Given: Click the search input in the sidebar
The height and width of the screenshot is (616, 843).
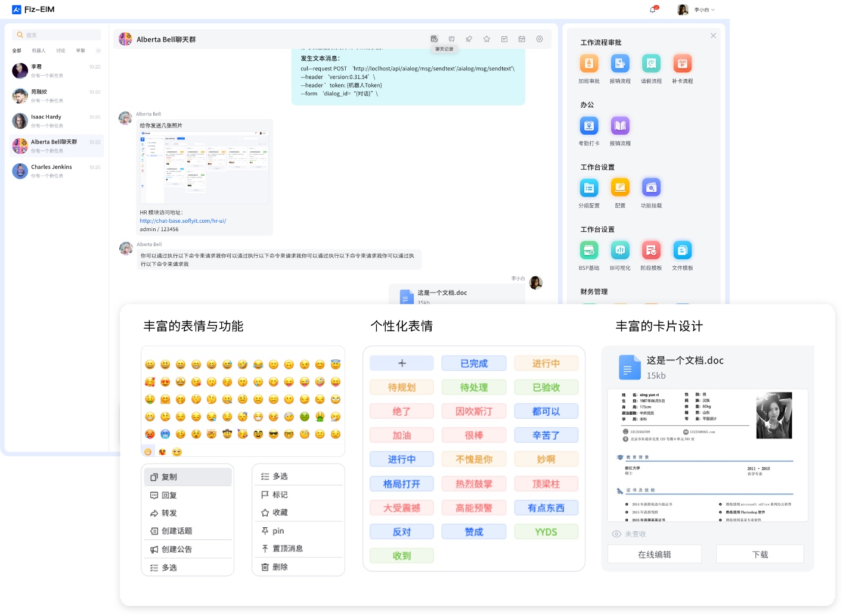Looking at the screenshot, I should (x=60, y=35).
